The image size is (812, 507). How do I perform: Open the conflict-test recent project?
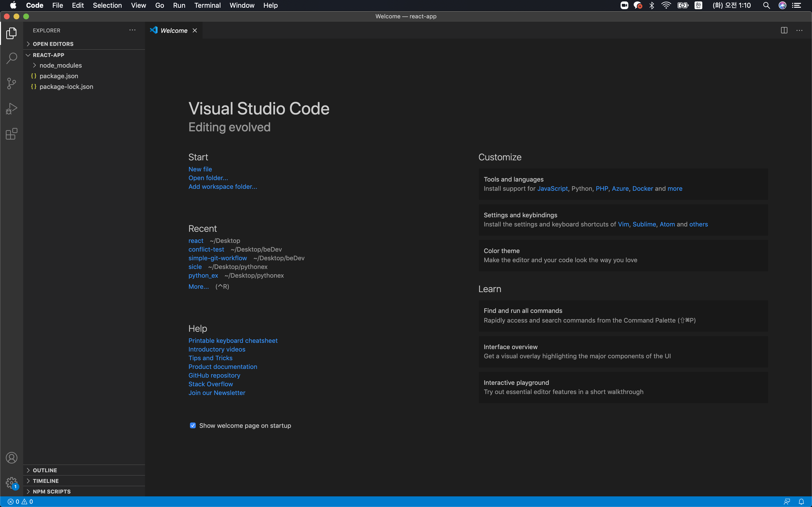click(206, 249)
